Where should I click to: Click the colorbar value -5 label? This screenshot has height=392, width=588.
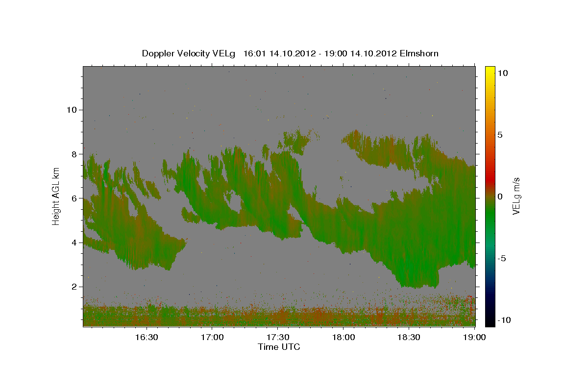502,258
